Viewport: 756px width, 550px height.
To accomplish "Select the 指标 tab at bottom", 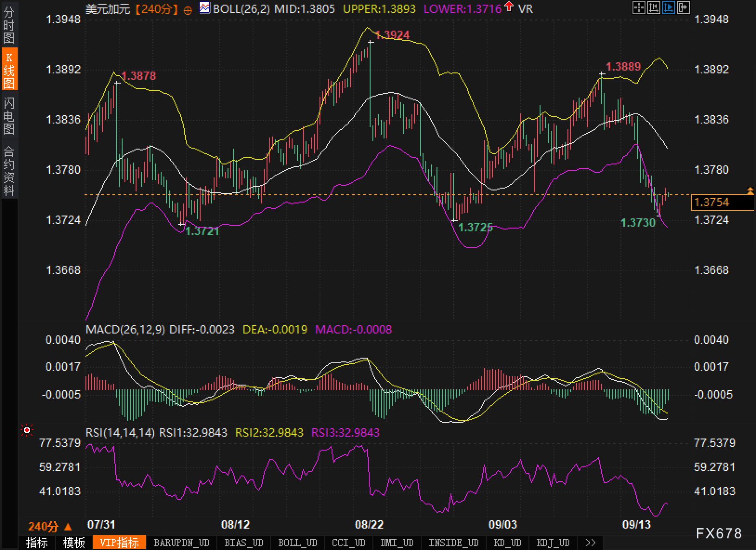I will coord(37,543).
